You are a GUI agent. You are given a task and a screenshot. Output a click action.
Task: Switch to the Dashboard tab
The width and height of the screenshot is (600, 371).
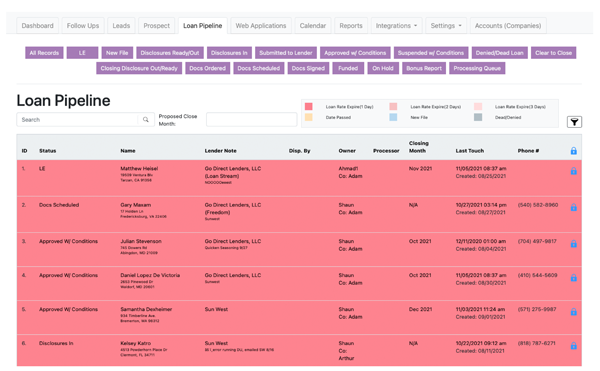38,26
